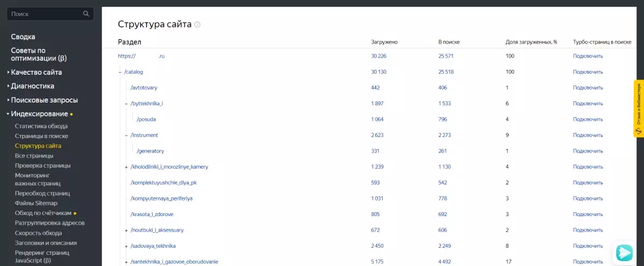Click Подключить in the /posuda row
Image resolution: width=644 pixels, height=266 pixels.
point(588,119)
